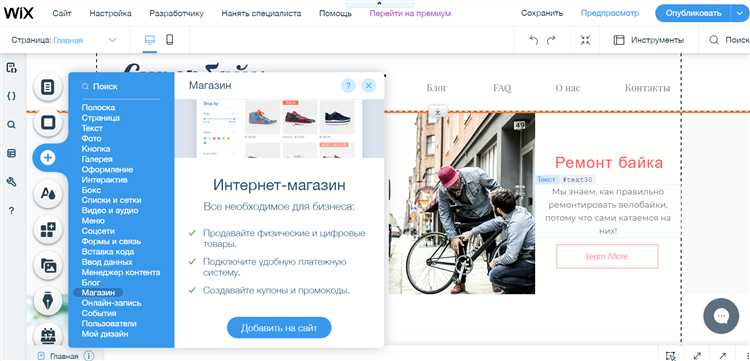Click the undo arrow
This screenshot has height=361, width=750.
[x=534, y=40]
